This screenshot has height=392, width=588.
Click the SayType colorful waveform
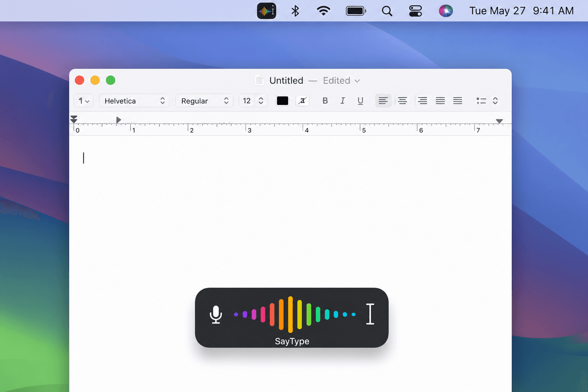[x=295, y=314]
